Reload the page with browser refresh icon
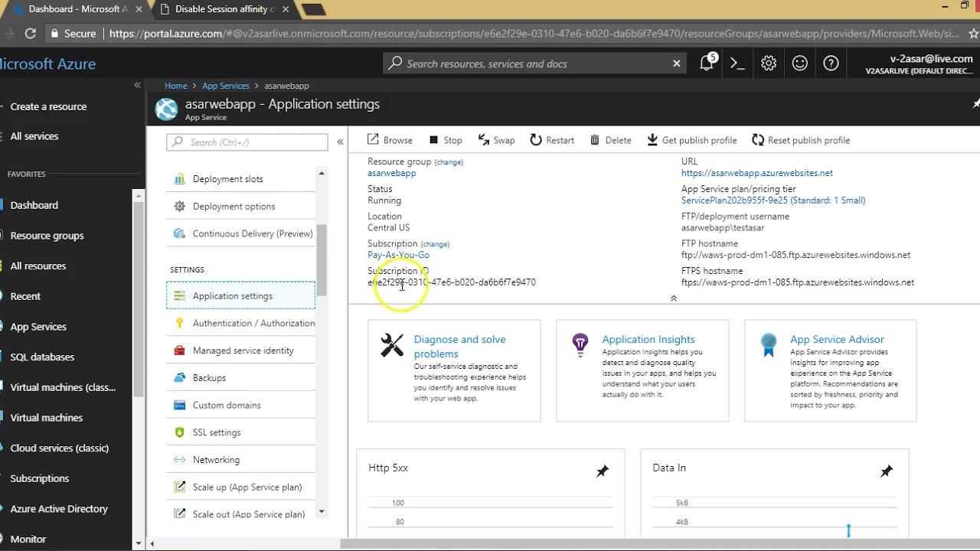This screenshot has width=980, height=551. [x=31, y=34]
